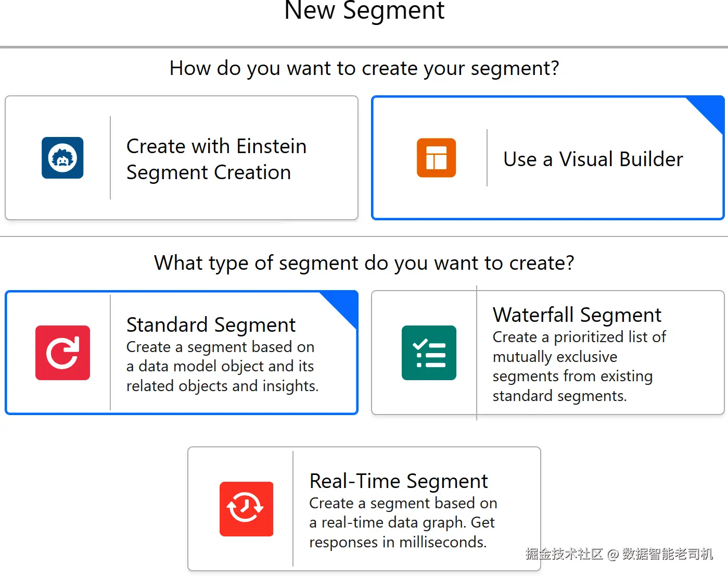Click description 'related objects and insights.'
The image size is (728, 576).
[x=222, y=386]
